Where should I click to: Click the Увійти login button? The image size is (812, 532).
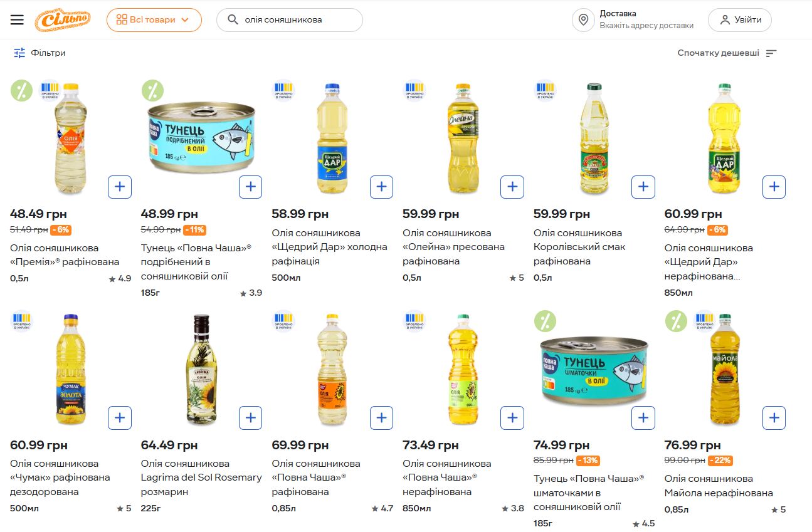point(740,19)
